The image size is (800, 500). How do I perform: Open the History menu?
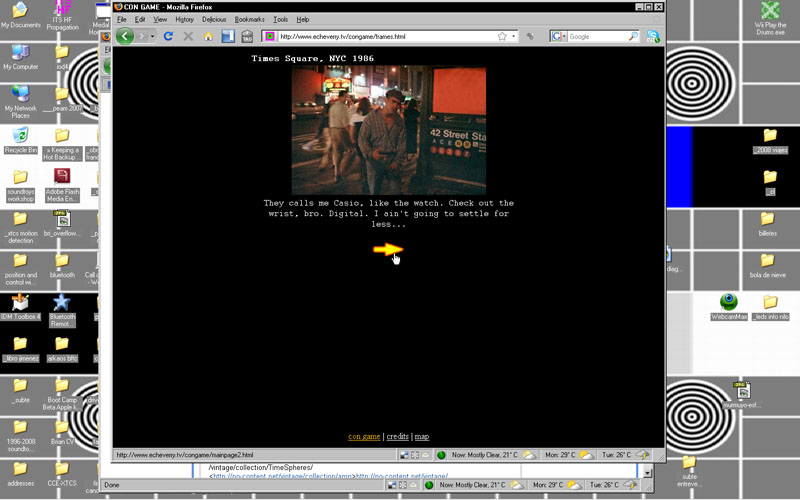(184, 19)
